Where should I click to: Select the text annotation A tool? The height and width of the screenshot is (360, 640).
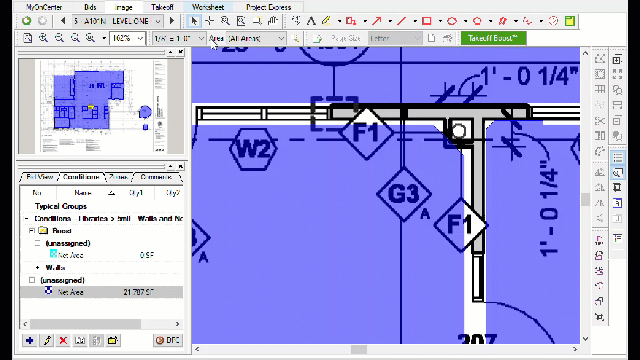[x=311, y=21]
